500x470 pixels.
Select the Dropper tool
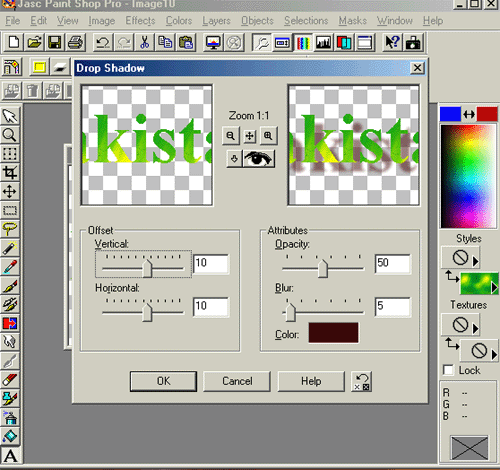tap(10, 267)
